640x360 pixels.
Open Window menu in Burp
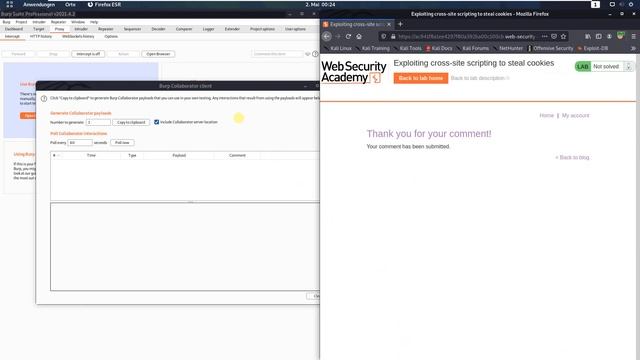coord(78,22)
